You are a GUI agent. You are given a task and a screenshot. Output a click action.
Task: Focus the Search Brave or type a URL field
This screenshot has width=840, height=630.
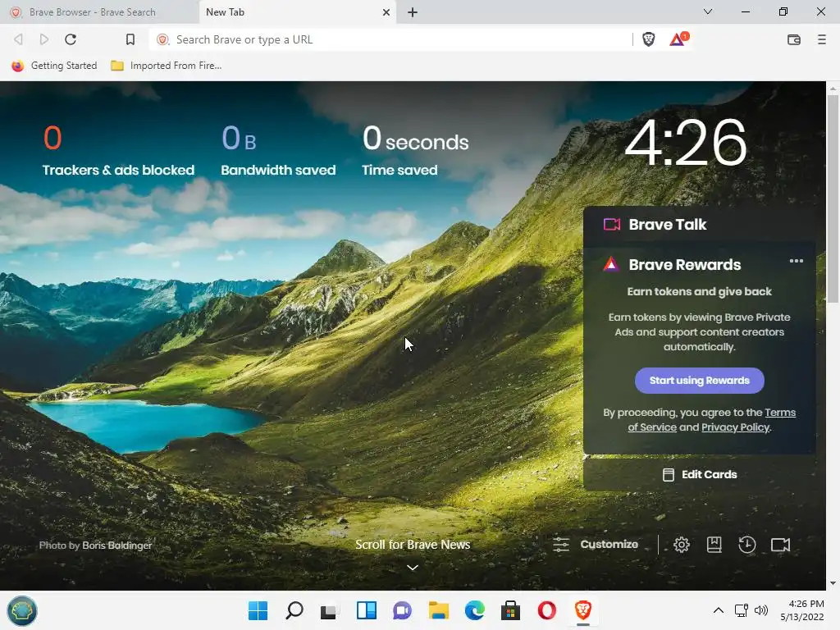pos(391,39)
